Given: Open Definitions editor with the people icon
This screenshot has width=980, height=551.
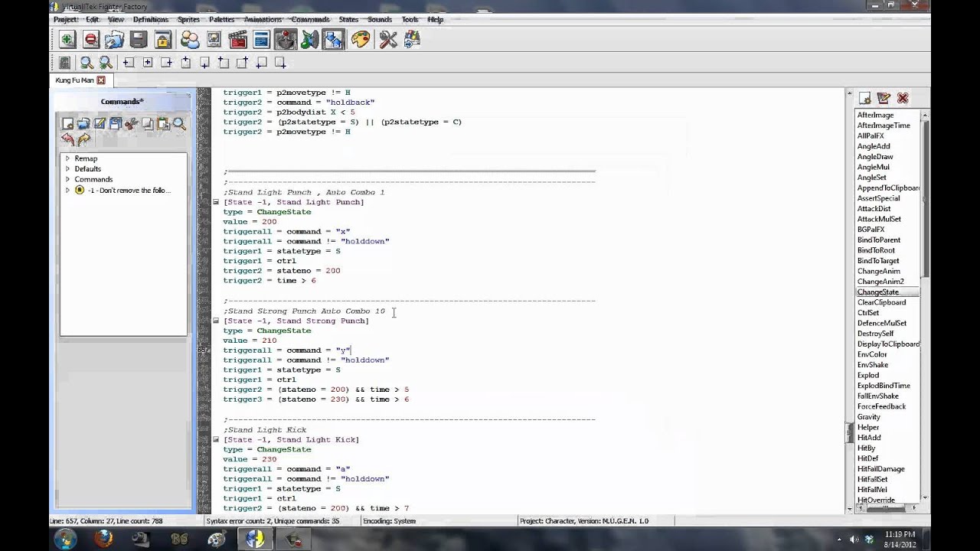Looking at the screenshot, I should point(190,40).
